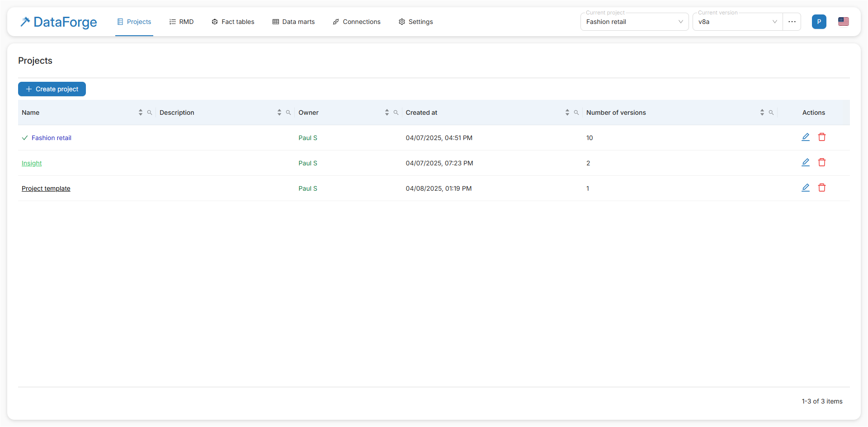The image size is (868, 427).
Task: Delete the Insight project
Action: coord(821,163)
